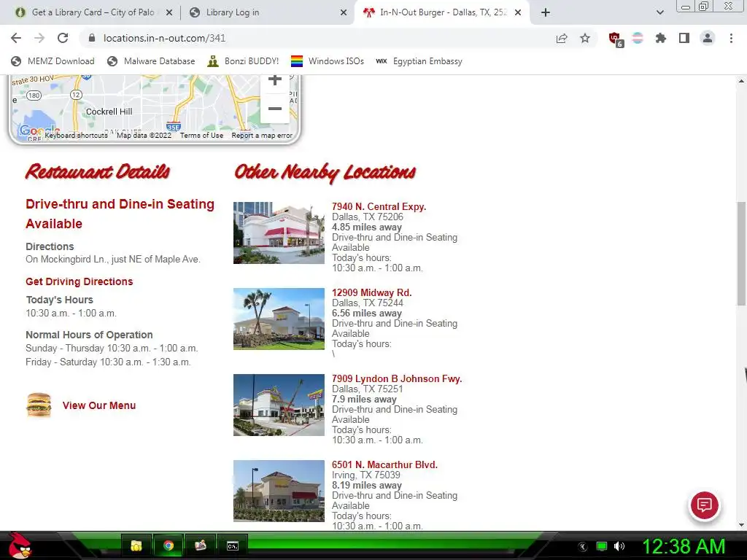Switch to the Library Log in tab

pos(267,12)
